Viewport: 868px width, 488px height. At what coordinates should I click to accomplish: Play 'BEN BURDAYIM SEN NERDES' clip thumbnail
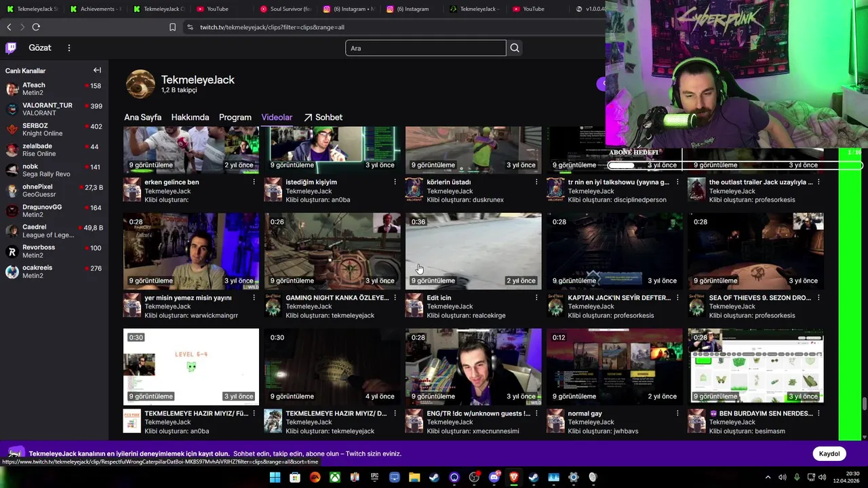755,367
